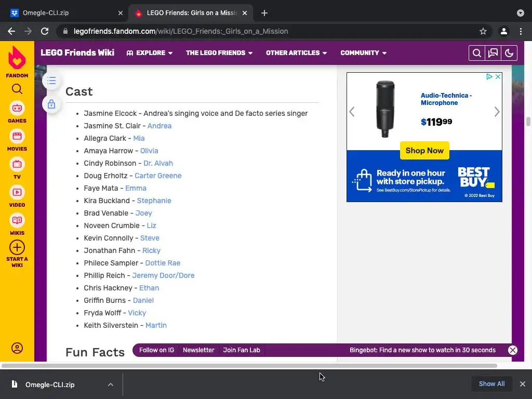Open the Mia character link
The width and height of the screenshot is (532, 399).
click(139, 138)
